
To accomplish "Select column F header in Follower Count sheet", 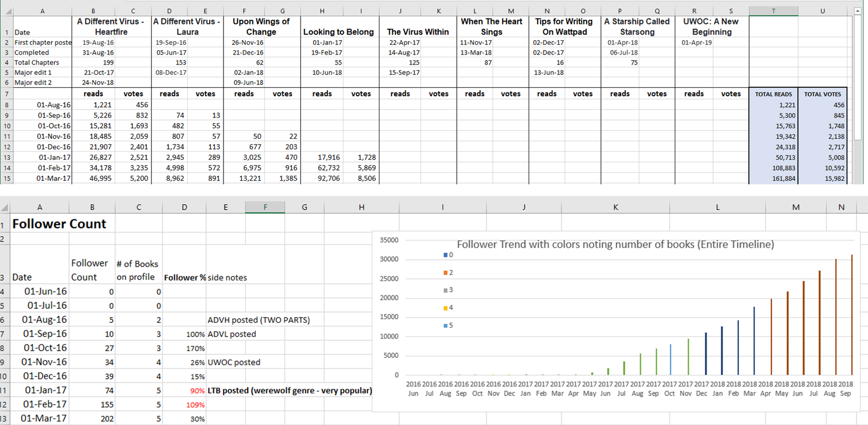I will point(265,207).
